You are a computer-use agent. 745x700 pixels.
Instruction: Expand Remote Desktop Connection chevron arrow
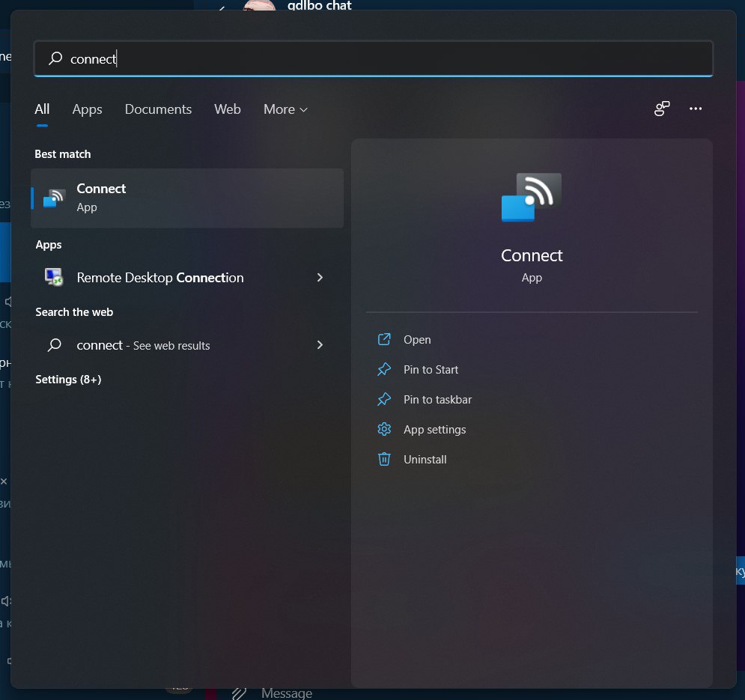click(320, 278)
